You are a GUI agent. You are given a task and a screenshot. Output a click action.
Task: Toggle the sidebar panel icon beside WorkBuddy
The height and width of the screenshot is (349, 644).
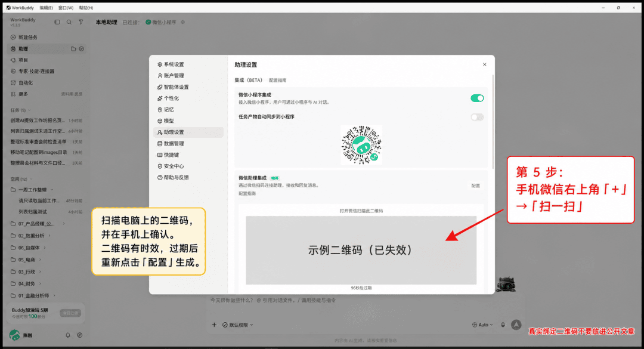(57, 22)
